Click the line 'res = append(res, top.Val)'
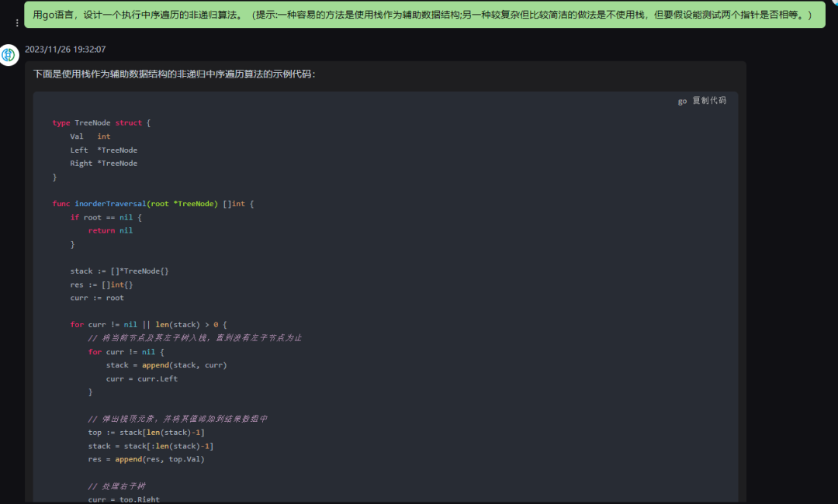 147,459
